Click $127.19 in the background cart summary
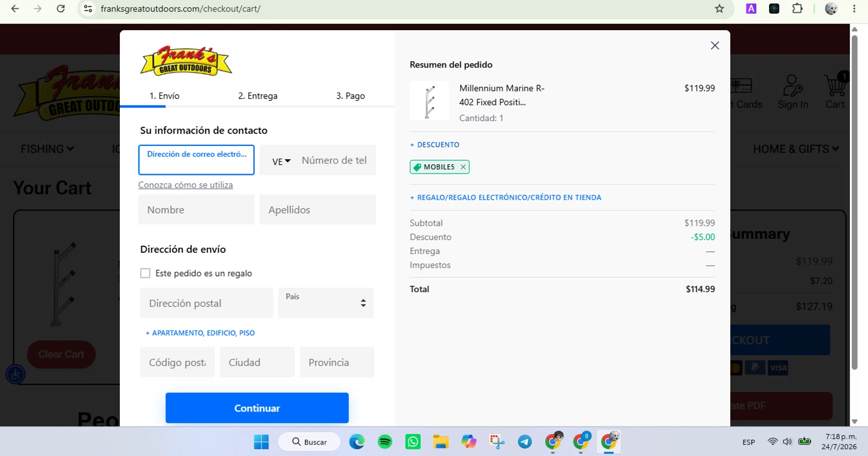Image resolution: width=868 pixels, height=456 pixels. pyautogui.click(x=814, y=307)
